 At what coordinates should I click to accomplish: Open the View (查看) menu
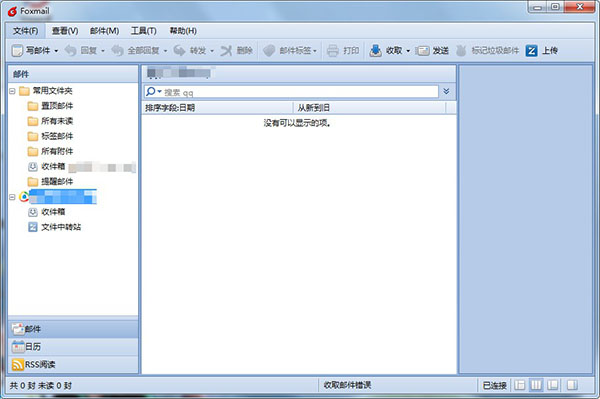(65, 31)
